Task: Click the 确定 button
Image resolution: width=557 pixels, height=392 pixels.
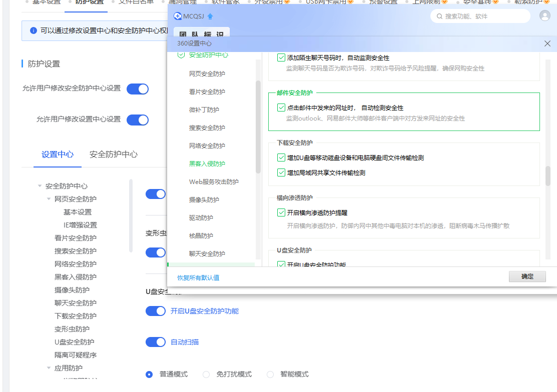Action: pos(527,276)
